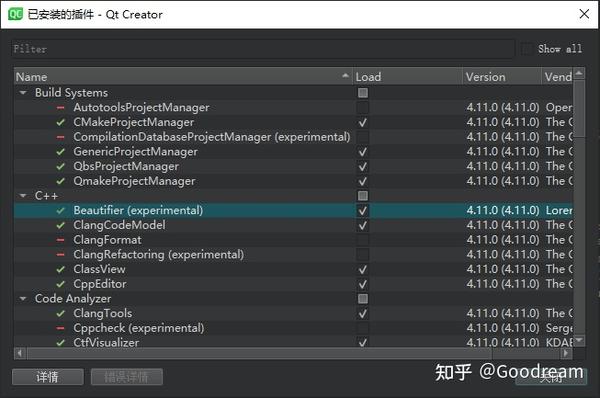Click red disabled icon beside CompilationDatabaseProjectManager
Image resolution: width=600 pixels, height=398 pixels.
60,137
